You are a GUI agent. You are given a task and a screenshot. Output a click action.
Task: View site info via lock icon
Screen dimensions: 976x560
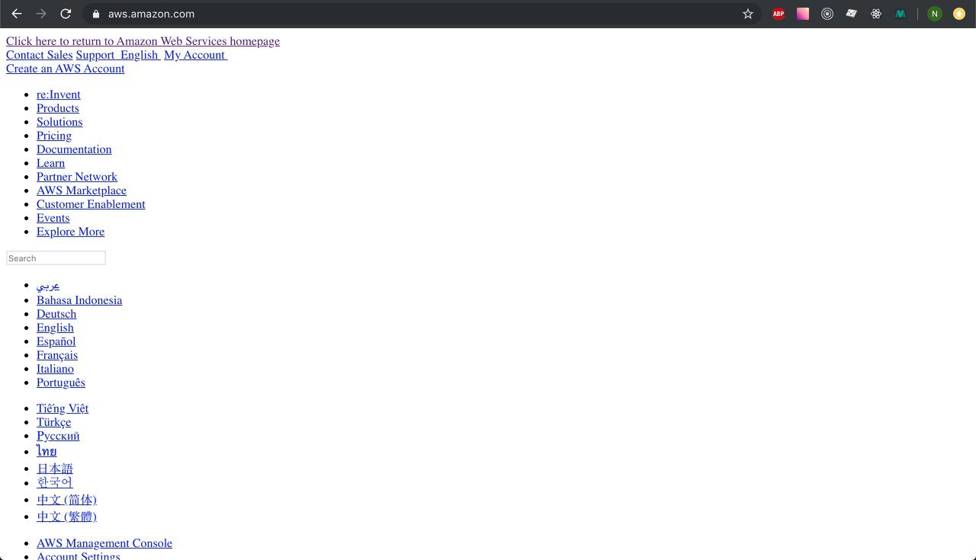tap(95, 14)
